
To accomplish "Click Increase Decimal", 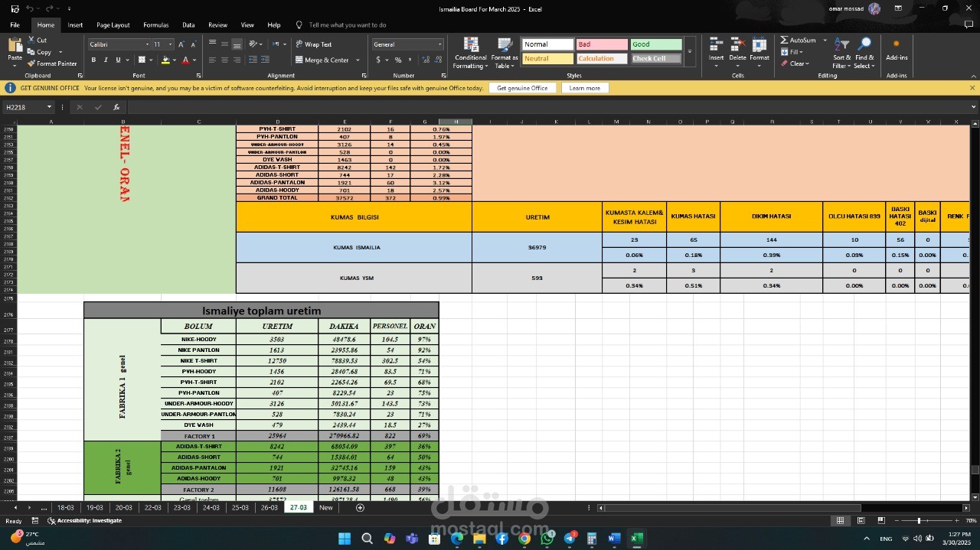I will pyautogui.click(x=425, y=60).
